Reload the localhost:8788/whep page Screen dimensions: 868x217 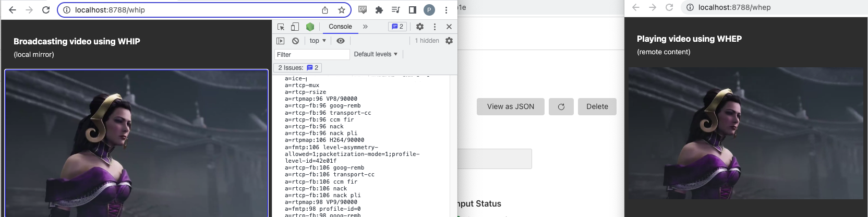(669, 7)
